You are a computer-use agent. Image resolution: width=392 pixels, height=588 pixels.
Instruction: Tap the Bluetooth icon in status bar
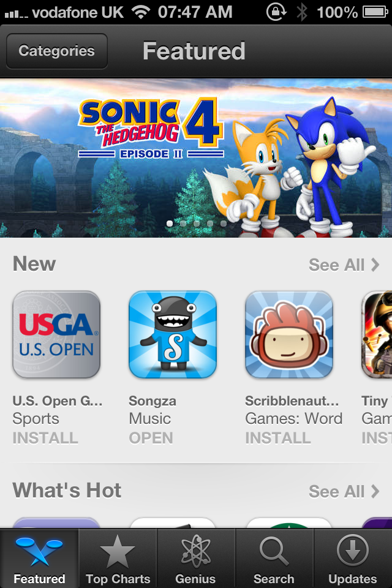(x=302, y=12)
